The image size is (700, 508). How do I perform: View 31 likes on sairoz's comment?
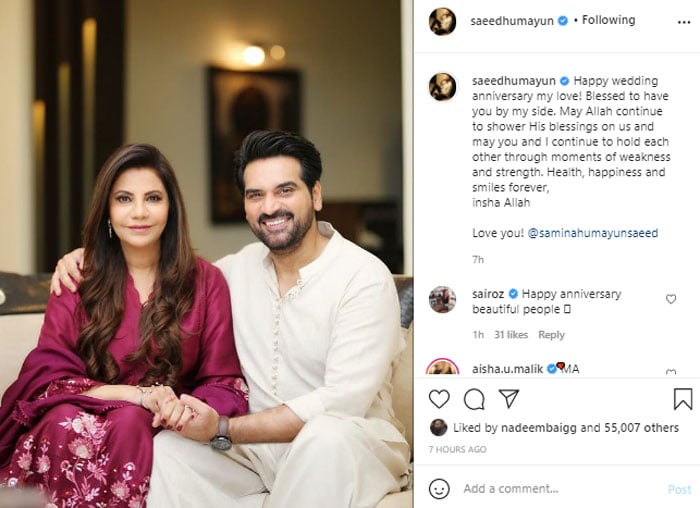click(511, 335)
